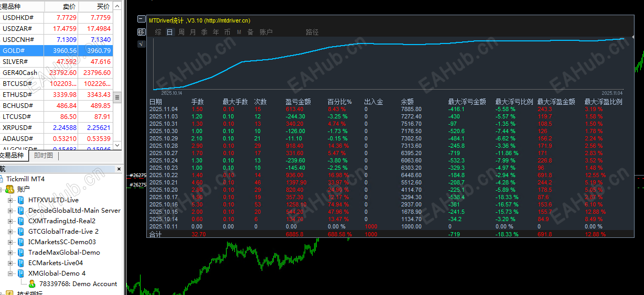The width and height of the screenshot is (644, 295).
Task: Click the GTCGlobalTrade-Live 2 server icon
Action: click(x=21, y=231)
